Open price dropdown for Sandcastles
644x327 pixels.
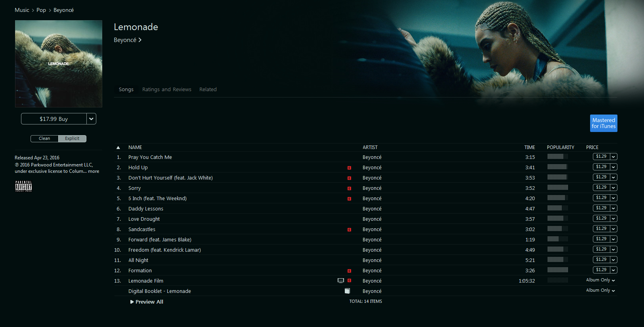pyautogui.click(x=613, y=229)
